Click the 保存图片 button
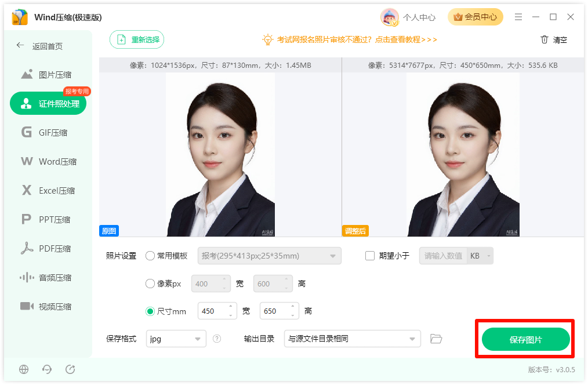 (x=525, y=339)
